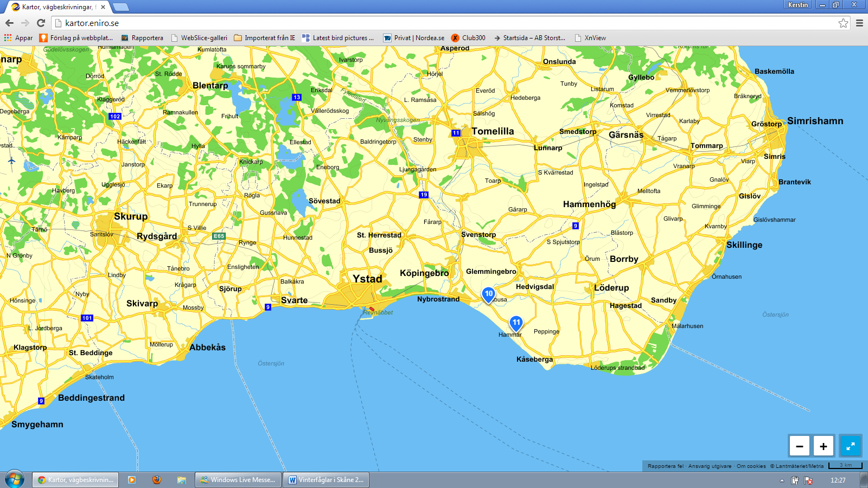The height and width of the screenshot is (488, 868).
Task: Close the Kartor browser tab
Action: [x=103, y=7]
